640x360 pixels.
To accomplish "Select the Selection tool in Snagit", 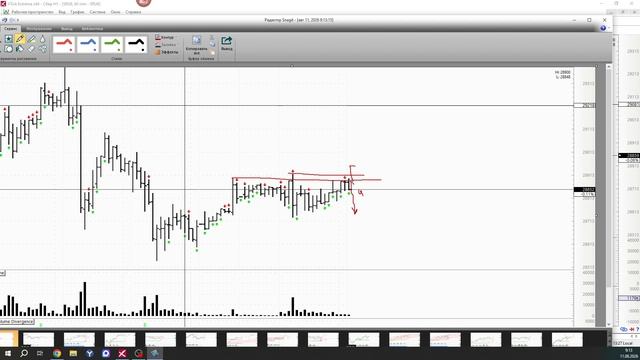I will click(x=8, y=39).
